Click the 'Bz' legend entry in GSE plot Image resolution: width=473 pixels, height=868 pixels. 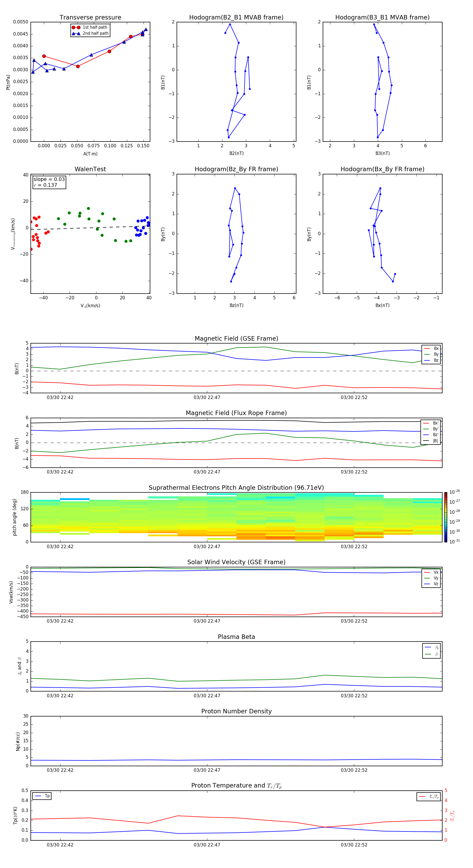(431, 360)
